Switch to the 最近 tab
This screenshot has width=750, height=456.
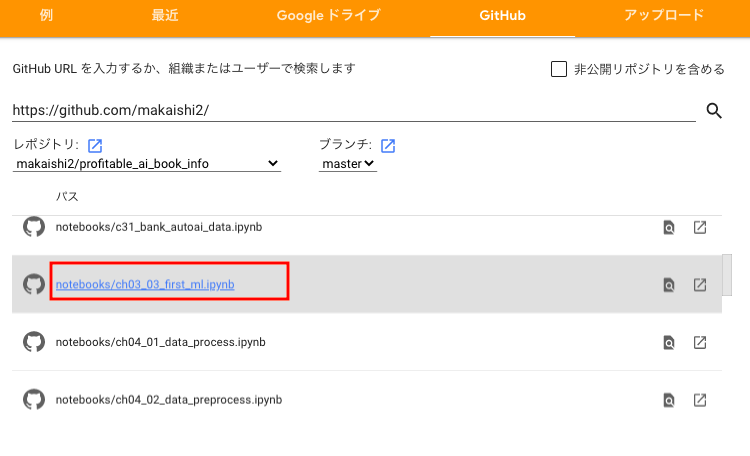(165, 15)
